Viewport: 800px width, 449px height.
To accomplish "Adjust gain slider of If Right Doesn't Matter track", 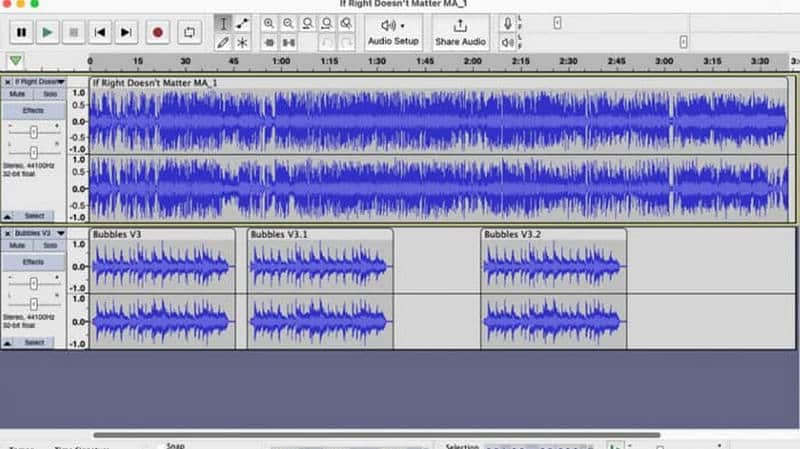I will pyautogui.click(x=34, y=133).
